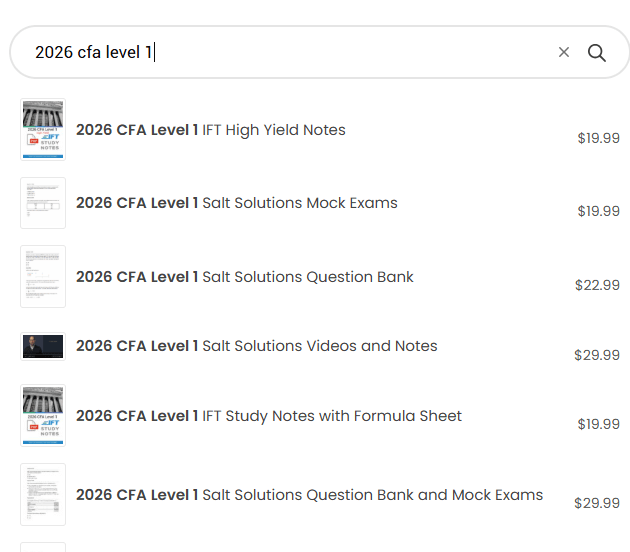Click inside the search input field
Viewport: 630px width, 552px height.
coord(290,53)
